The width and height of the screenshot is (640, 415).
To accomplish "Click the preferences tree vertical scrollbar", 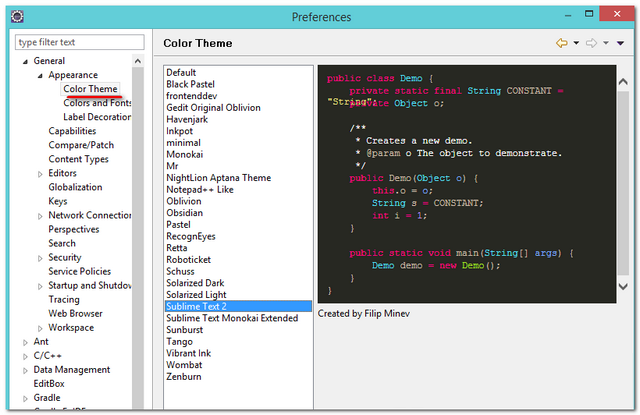I will [x=138, y=237].
